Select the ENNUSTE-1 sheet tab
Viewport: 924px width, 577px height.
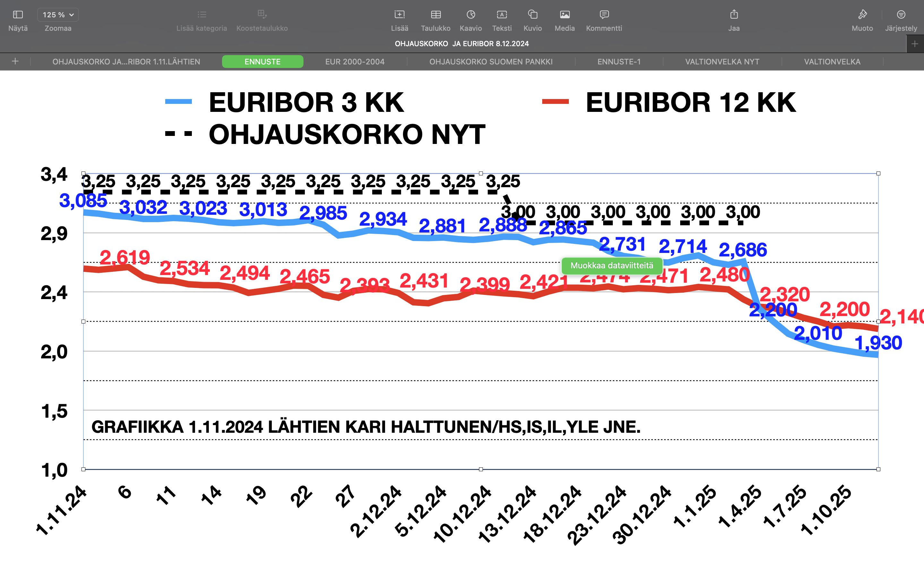tap(619, 62)
